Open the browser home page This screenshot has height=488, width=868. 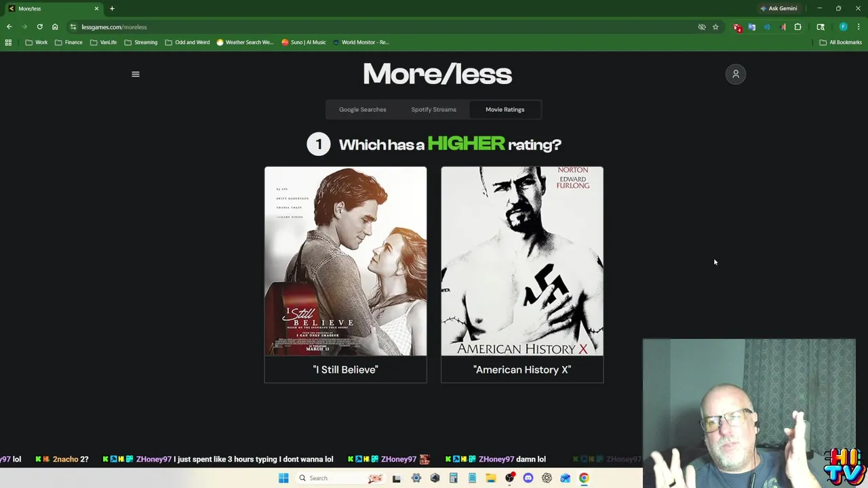pyautogui.click(x=55, y=27)
